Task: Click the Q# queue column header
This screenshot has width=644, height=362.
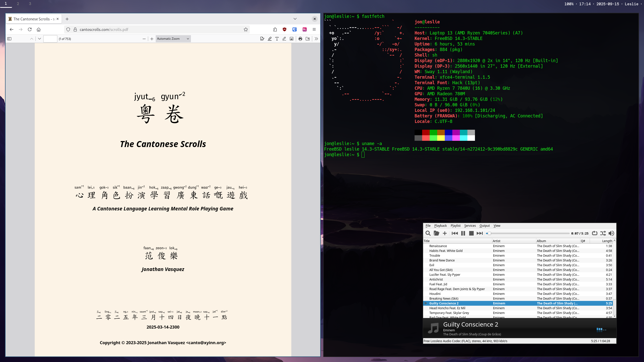Action: [x=585, y=241]
